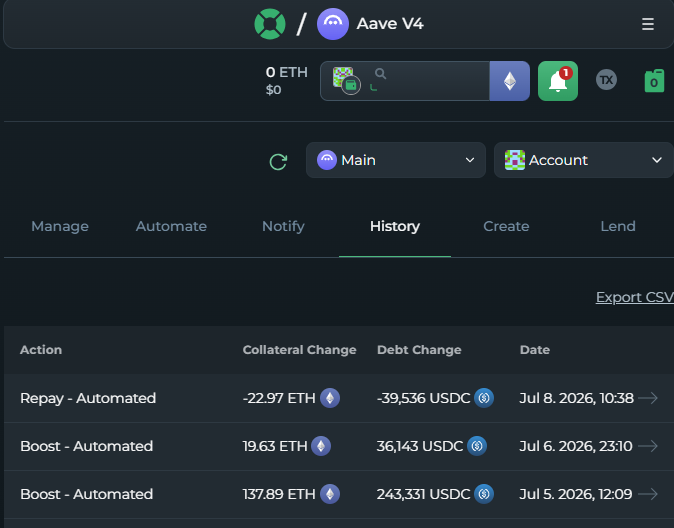Screen dimensions: 674x528
Task: Open arrow for Jul 6 Boost transaction
Action: [x=648, y=446]
